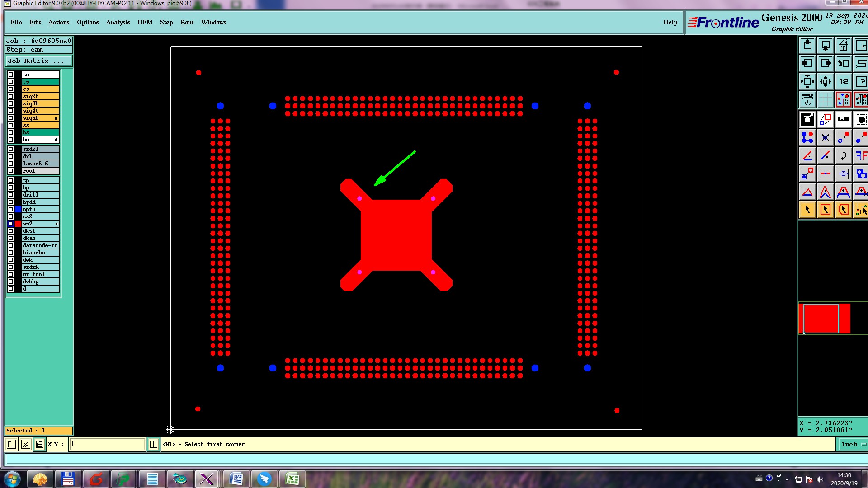Click the Help button
This screenshot has height=488, width=868.
tap(670, 22)
